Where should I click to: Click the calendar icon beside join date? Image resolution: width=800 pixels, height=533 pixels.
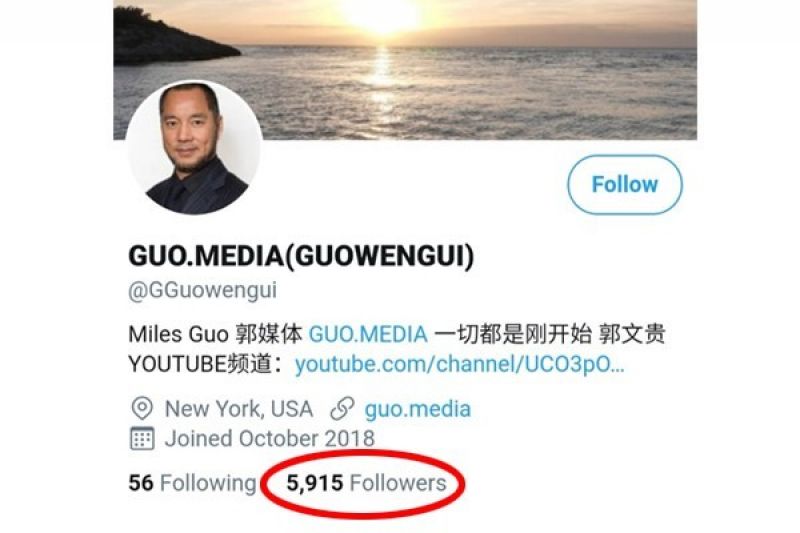click(142, 439)
